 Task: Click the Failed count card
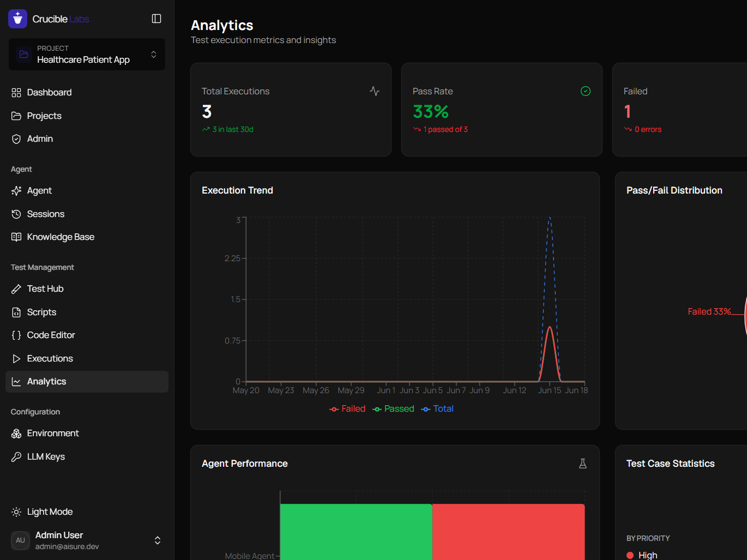[x=680, y=110]
